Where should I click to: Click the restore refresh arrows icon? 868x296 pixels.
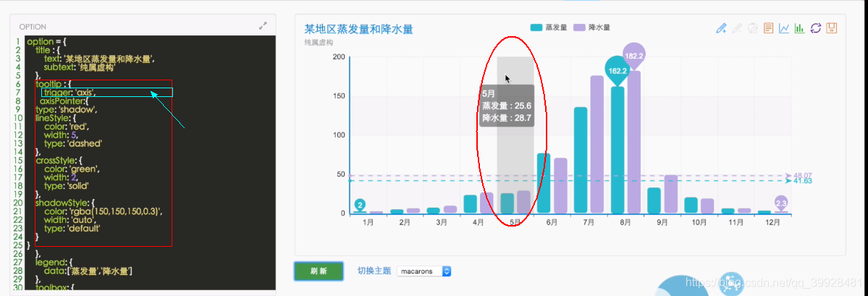coord(815,28)
